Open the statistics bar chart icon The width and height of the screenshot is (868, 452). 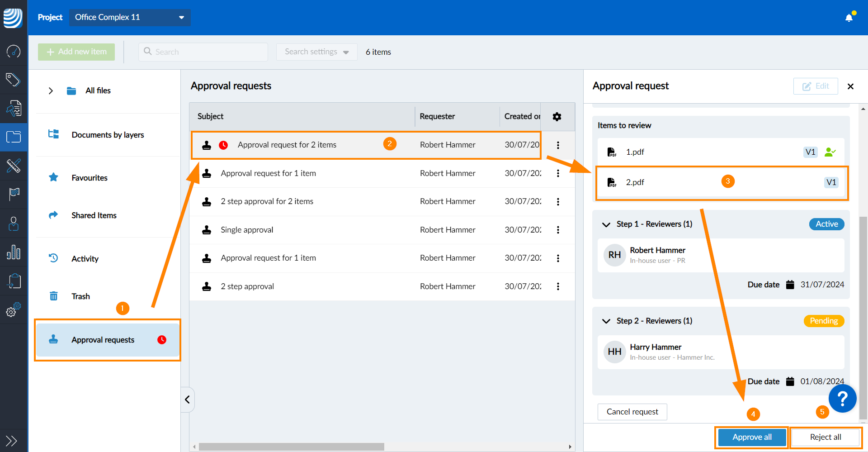[x=14, y=252]
